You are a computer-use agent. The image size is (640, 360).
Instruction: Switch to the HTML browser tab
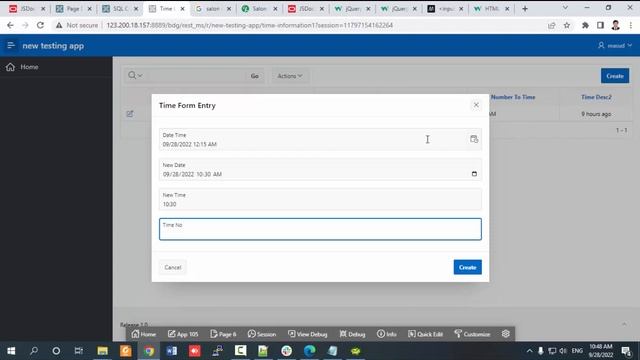coord(491,9)
